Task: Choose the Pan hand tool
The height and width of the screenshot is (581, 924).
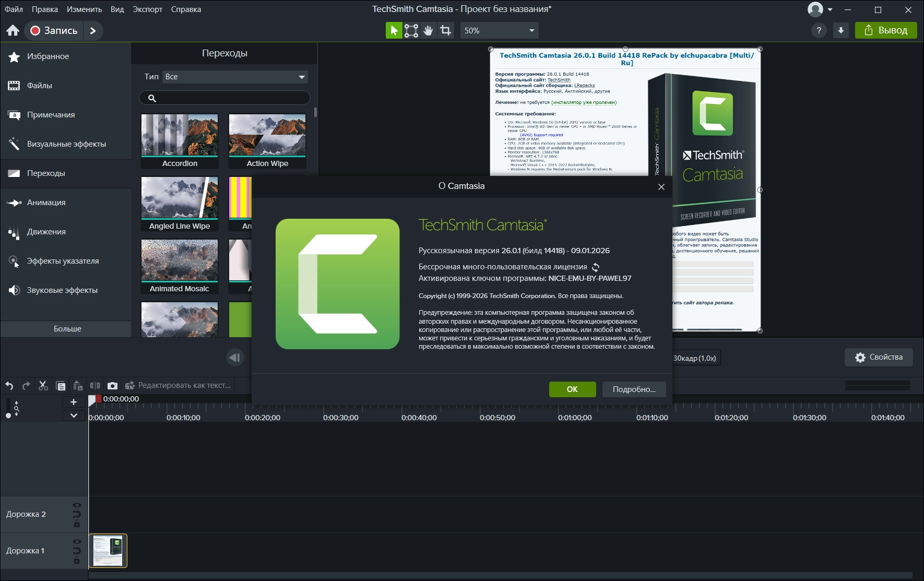Action: 428,31
